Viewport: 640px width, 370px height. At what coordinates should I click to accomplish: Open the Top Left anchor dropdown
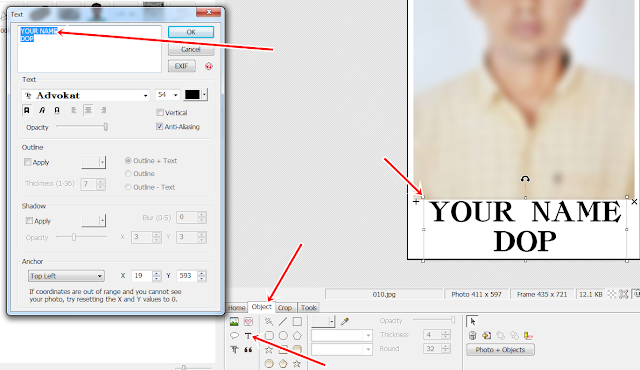[x=66, y=276]
